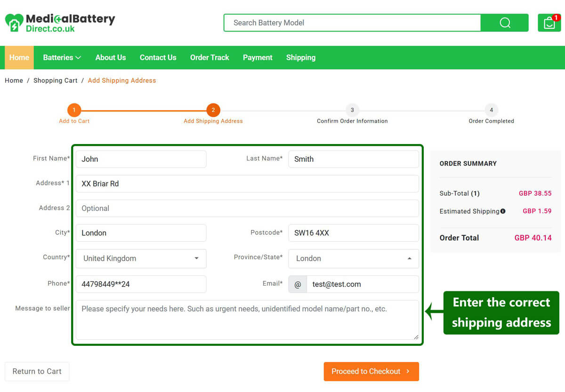The height and width of the screenshot is (392, 565).
Task: Open the Batteries dropdown in the navigation
Action: click(61, 57)
